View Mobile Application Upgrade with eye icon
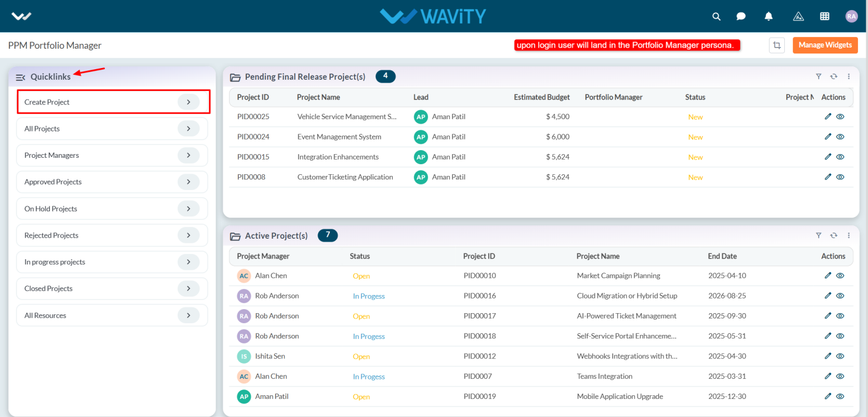 tap(840, 396)
